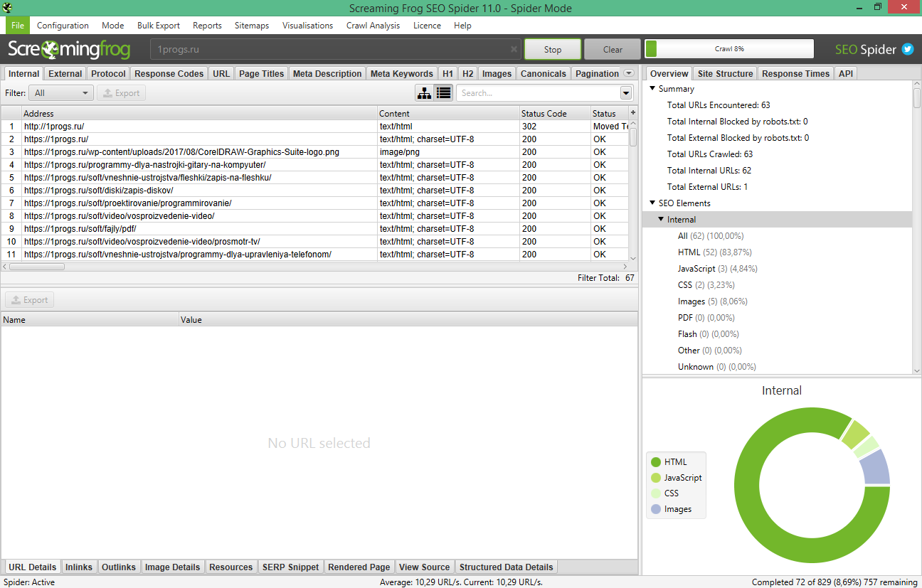Open the Mode menu
Screen dimensions: 922x588
tap(112, 26)
